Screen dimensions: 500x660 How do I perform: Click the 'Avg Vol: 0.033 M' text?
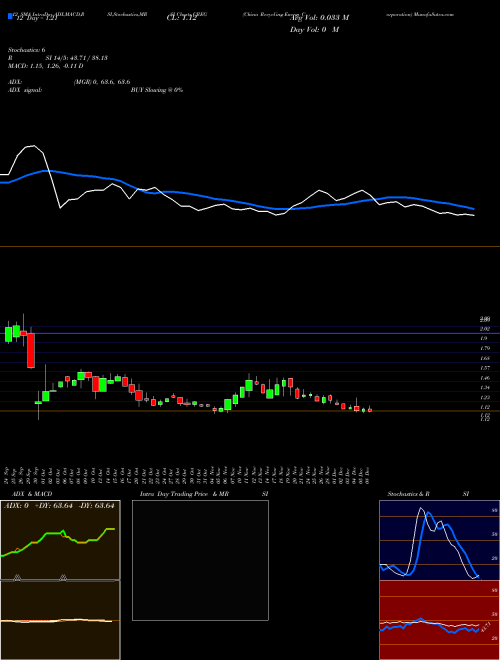coord(319,18)
